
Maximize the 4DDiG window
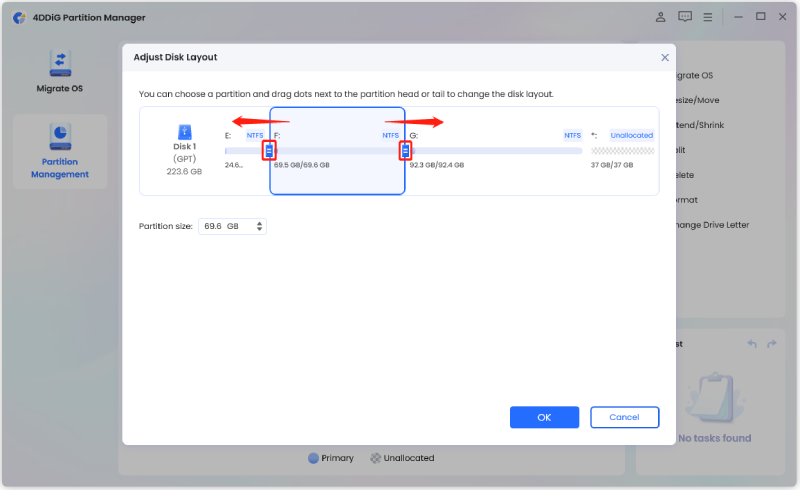761,17
